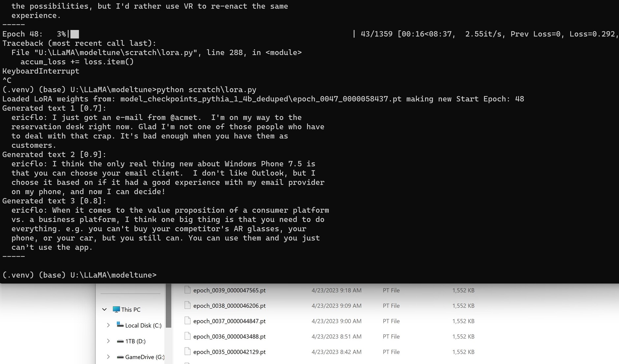The width and height of the screenshot is (619, 364).
Task: Click the KeyboardInterrupt line in the terminal
Action: (41, 71)
